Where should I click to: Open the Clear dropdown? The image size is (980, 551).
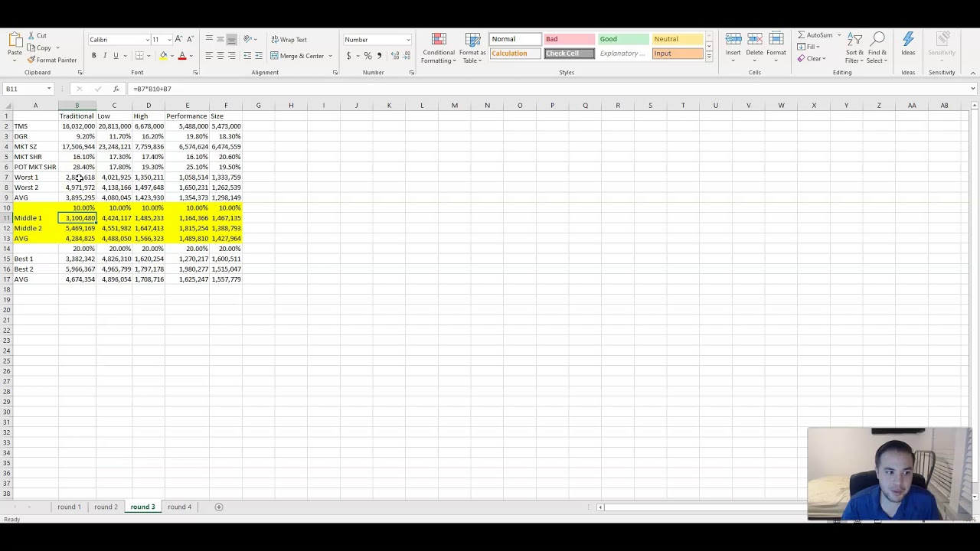(x=812, y=59)
